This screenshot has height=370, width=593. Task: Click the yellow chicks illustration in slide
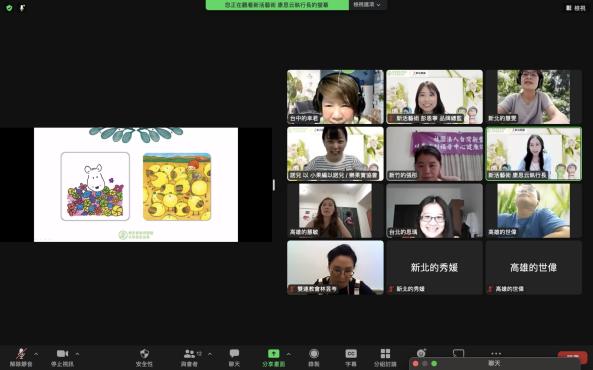(x=177, y=187)
